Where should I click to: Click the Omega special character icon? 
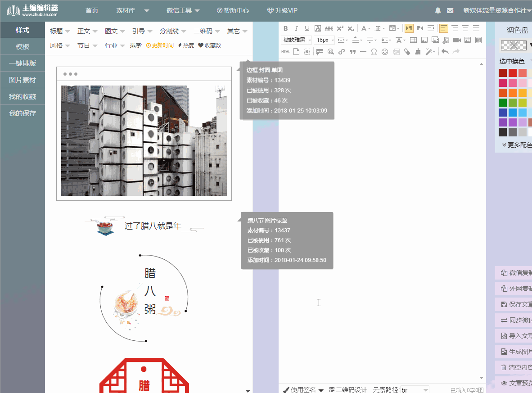click(374, 52)
